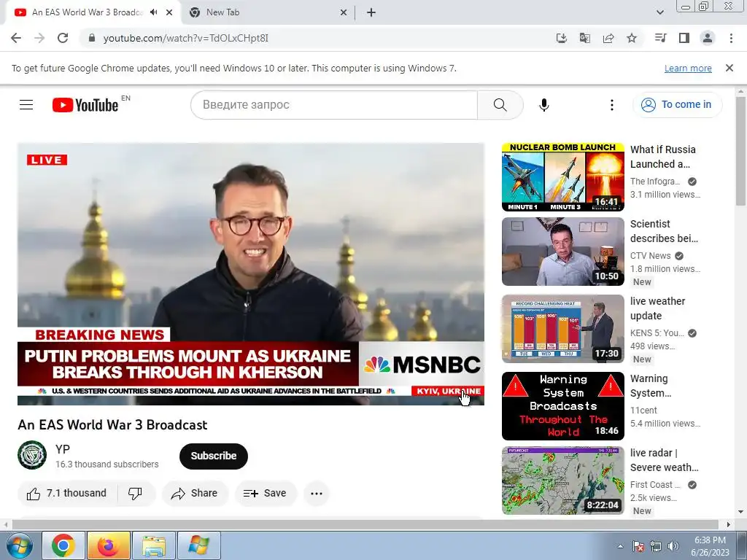Open Warning System Broadcasts thumbnail
Screen dimensions: 747x560
click(562, 406)
